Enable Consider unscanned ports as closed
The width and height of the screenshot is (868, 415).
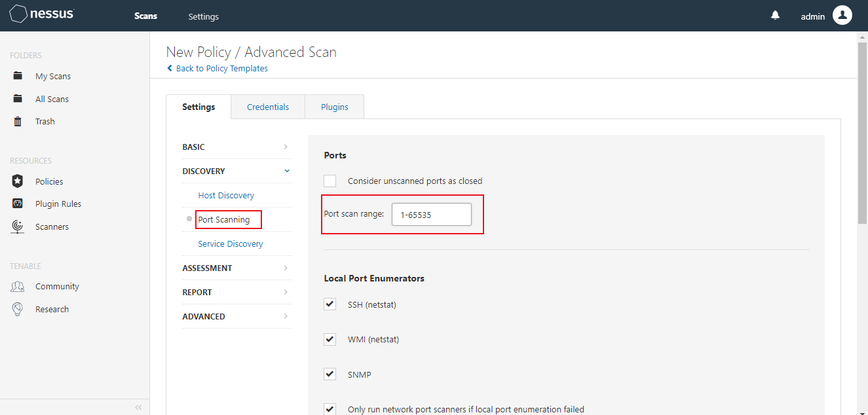point(330,181)
